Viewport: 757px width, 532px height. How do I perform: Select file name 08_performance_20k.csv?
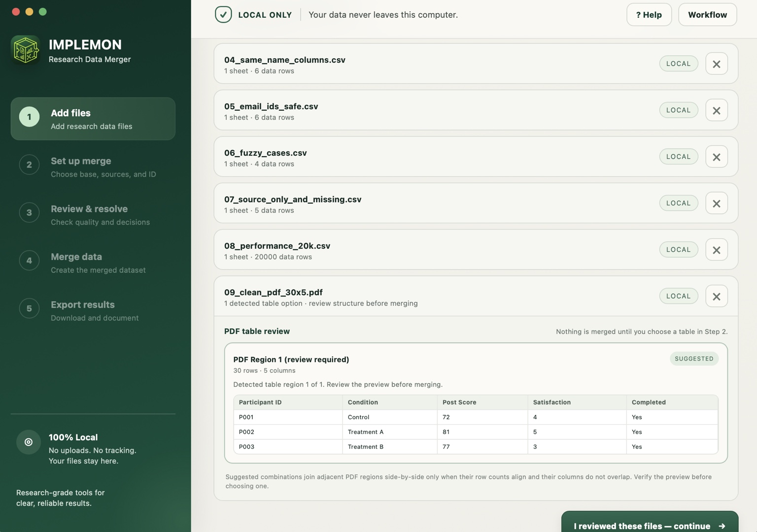coord(277,245)
